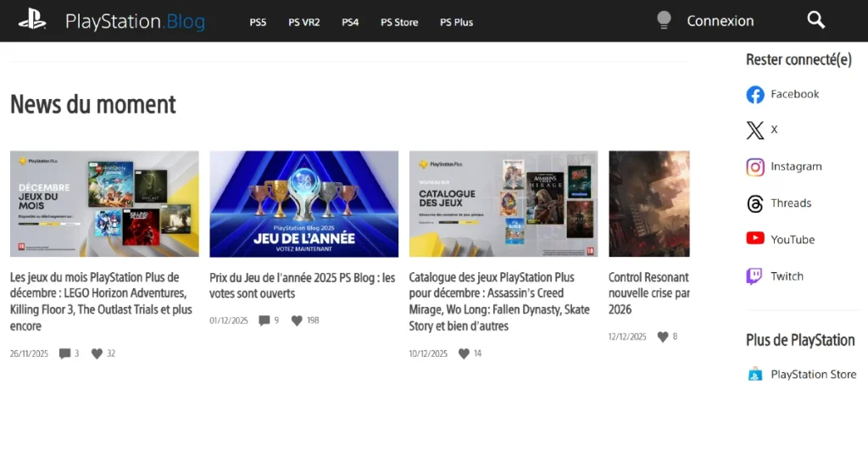The width and height of the screenshot is (868, 456).
Task: Click the date 01/12/2025
Action: [x=229, y=320]
